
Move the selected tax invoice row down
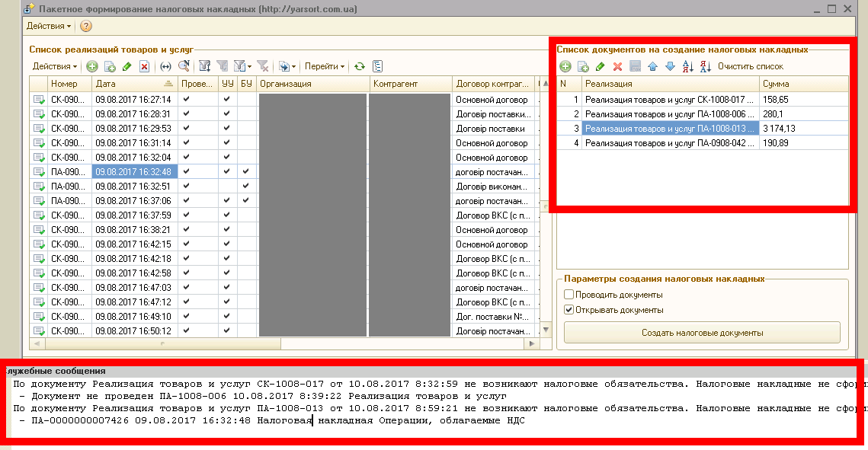click(x=671, y=66)
